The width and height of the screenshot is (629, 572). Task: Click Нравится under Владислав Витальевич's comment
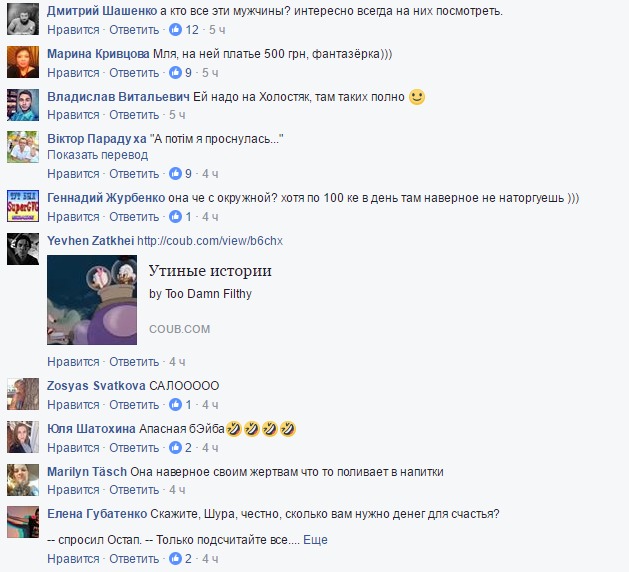point(73,115)
